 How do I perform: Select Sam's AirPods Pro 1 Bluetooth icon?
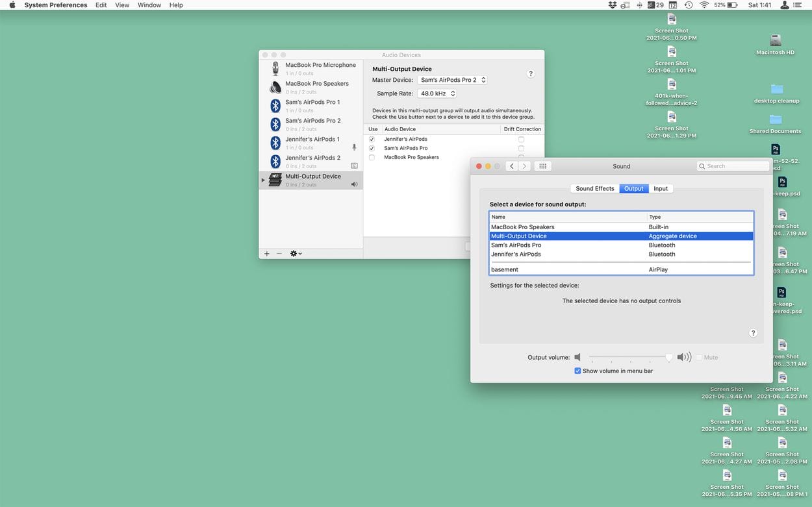(x=275, y=106)
